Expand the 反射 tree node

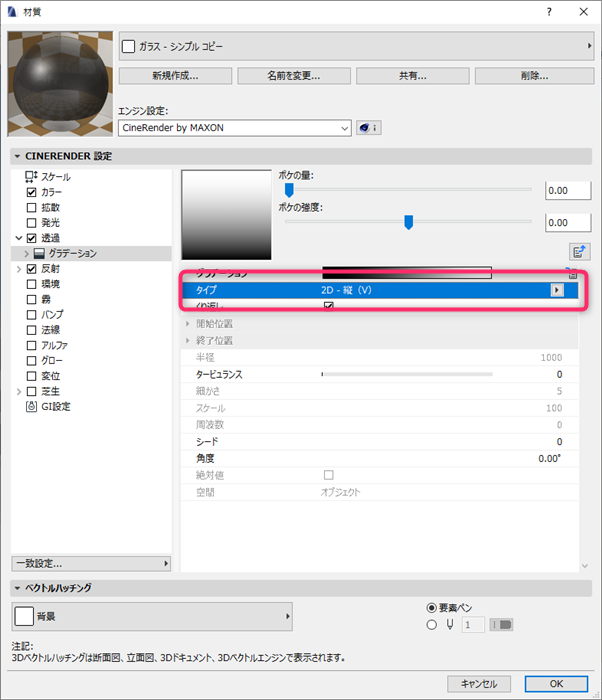pos(19,269)
